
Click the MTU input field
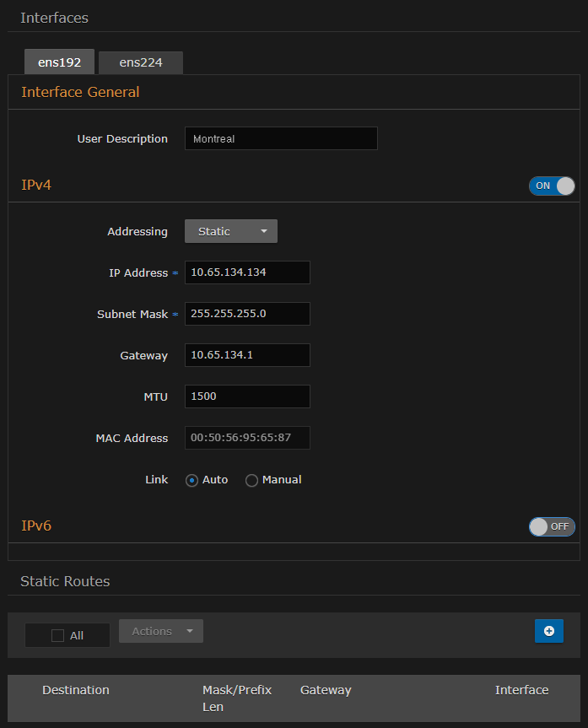pyautogui.click(x=247, y=396)
